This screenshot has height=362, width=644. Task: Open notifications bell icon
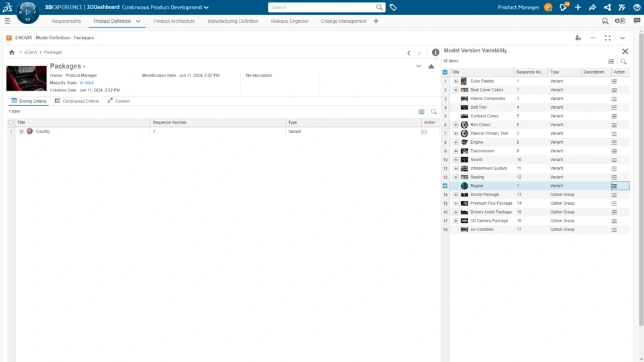click(563, 7)
